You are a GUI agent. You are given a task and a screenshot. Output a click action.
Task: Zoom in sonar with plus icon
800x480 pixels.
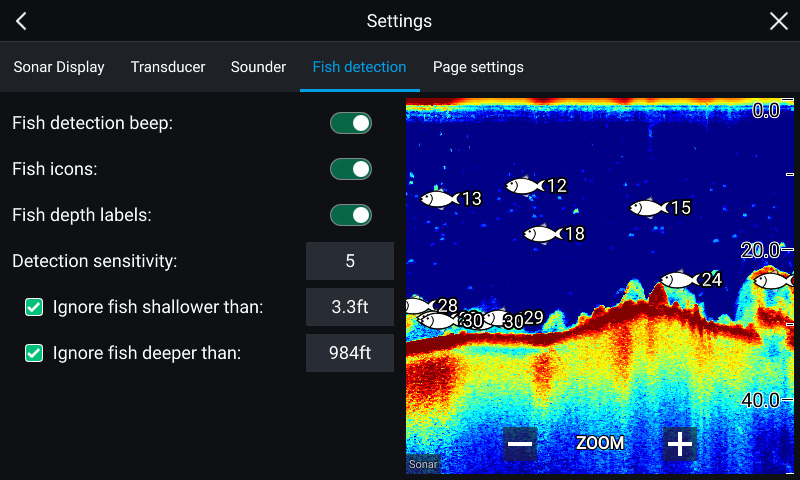pos(680,443)
